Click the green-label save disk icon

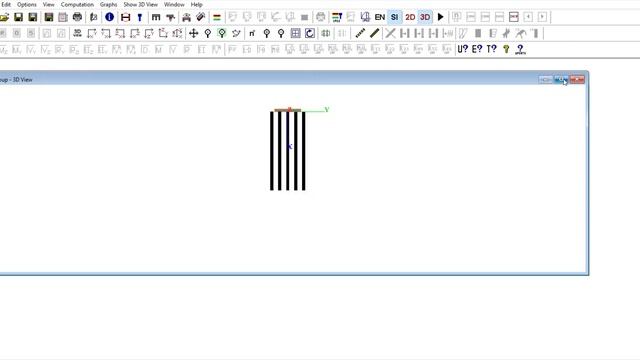tap(49, 17)
